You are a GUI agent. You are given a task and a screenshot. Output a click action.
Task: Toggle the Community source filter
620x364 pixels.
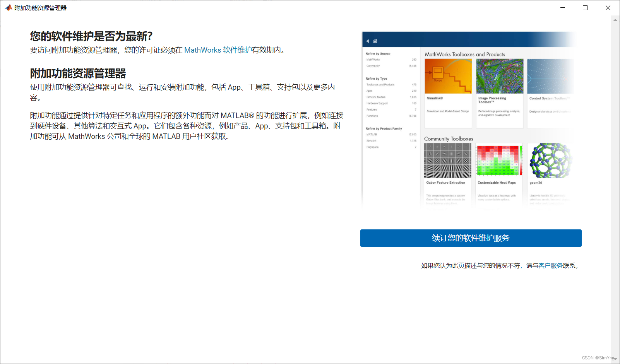[373, 66]
